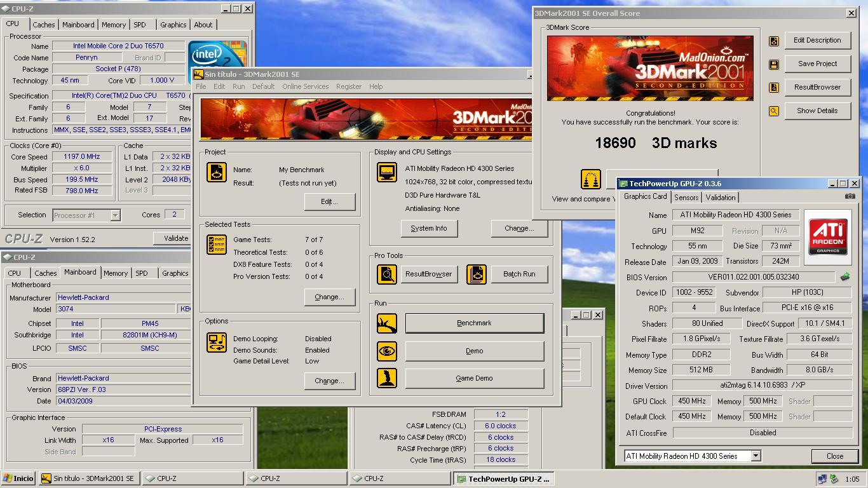This screenshot has width=868, height=488.
Task: Click the System Info button
Action: tap(429, 228)
